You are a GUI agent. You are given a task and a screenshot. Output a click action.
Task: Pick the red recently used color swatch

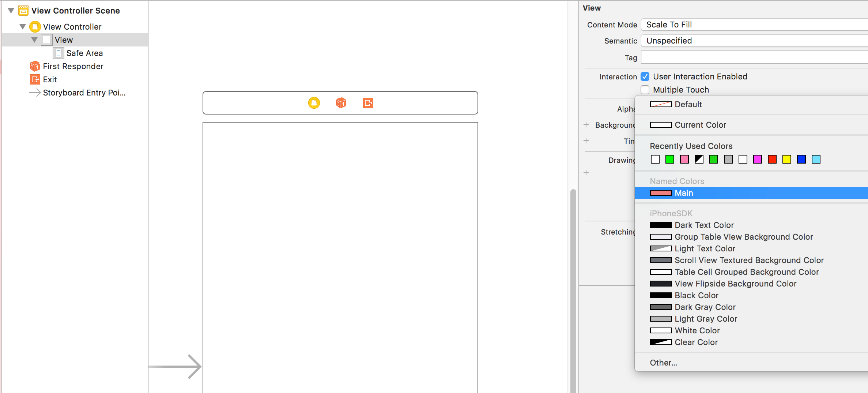772,159
